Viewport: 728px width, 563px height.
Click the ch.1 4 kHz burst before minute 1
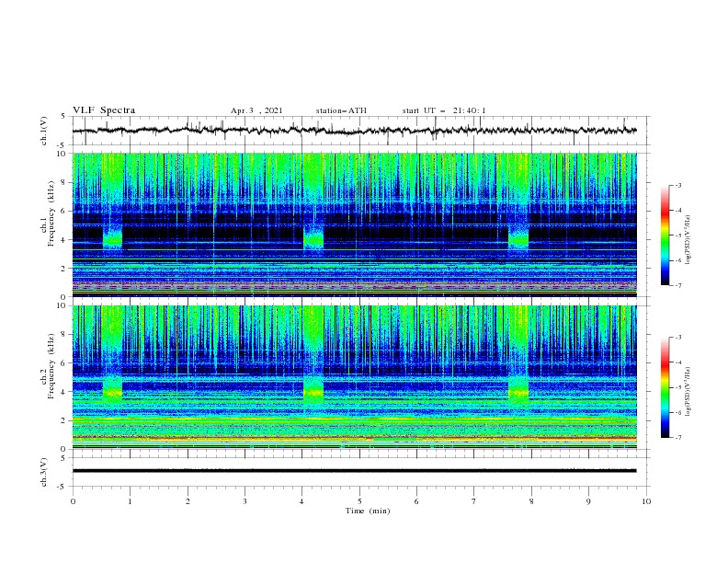[x=112, y=238]
